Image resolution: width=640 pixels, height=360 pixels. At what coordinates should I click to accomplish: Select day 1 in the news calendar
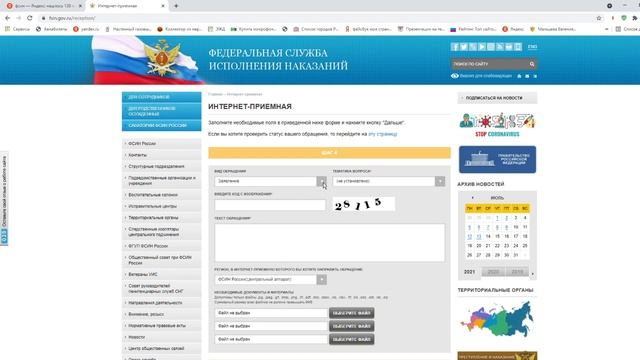(x=497, y=218)
